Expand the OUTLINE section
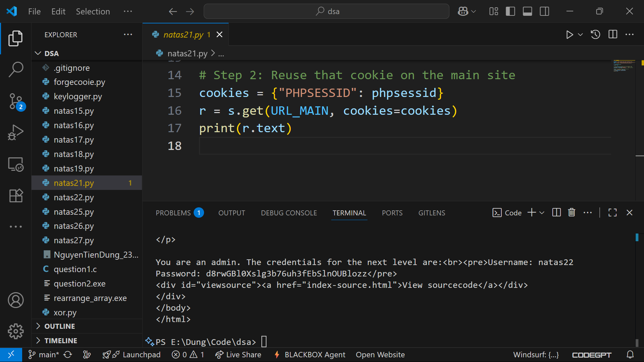The image size is (644, 362). pos(60,326)
